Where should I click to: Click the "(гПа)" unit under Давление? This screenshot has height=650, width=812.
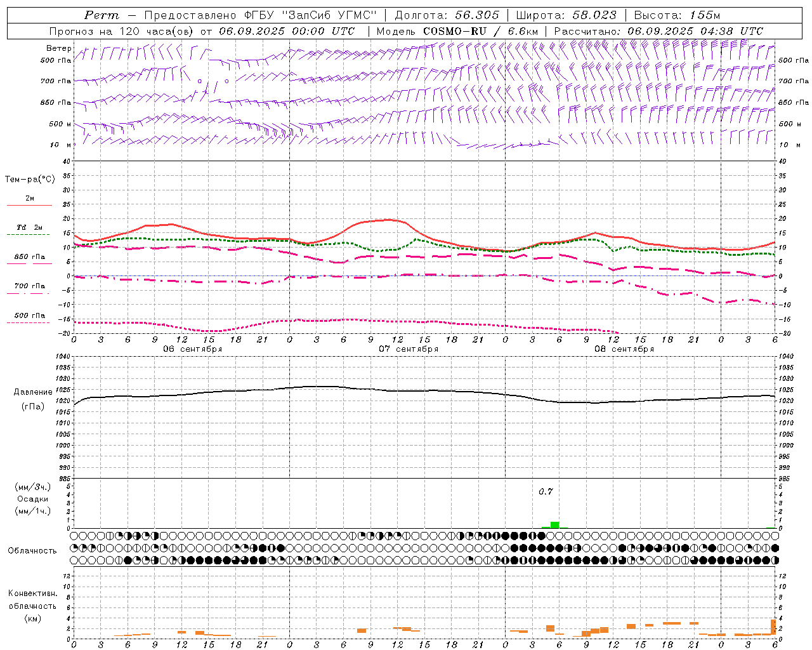[x=33, y=406]
